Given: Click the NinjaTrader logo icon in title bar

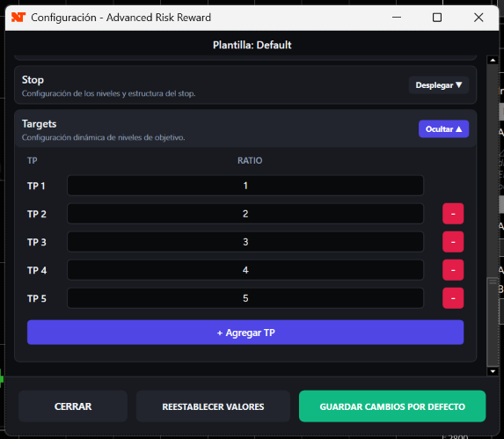Looking at the screenshot, I should coord(18,18).
